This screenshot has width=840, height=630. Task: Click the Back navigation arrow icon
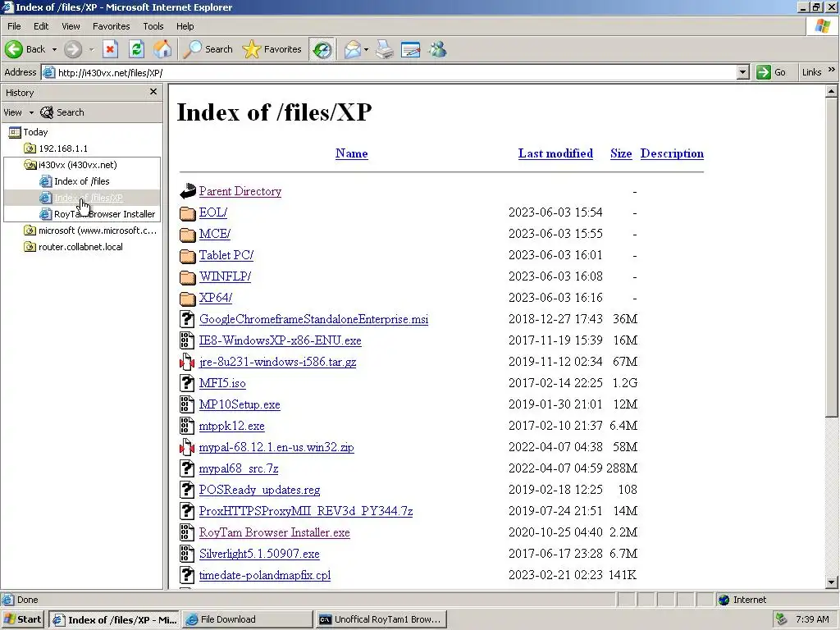pos(14,49)
